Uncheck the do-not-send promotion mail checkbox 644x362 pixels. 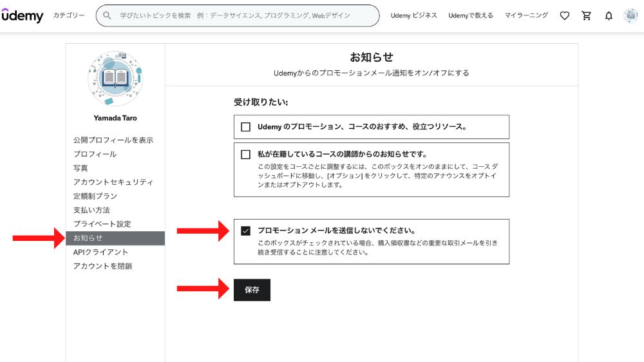[x=245, y=231]
